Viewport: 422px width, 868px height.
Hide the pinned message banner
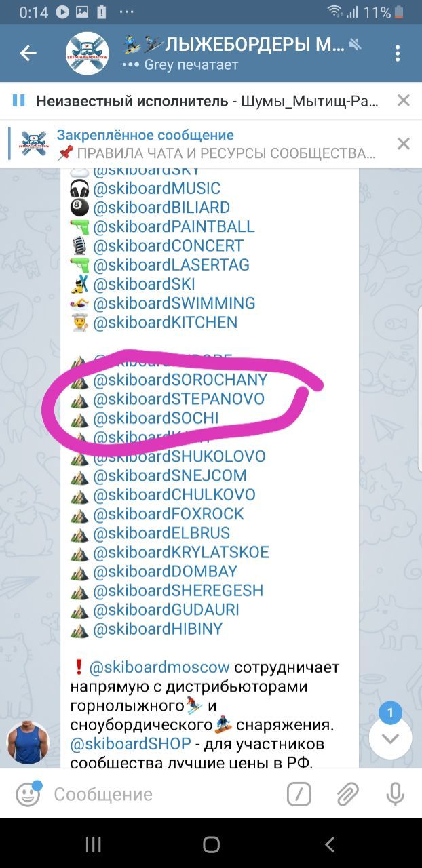pyautogui.click(x=403, y=144)
